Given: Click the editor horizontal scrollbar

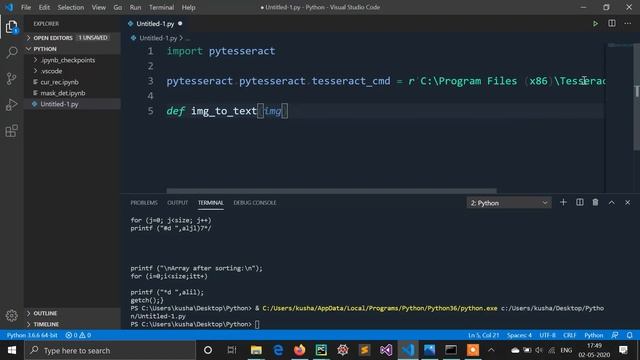Looking at the screenshot, I should 331,191.
